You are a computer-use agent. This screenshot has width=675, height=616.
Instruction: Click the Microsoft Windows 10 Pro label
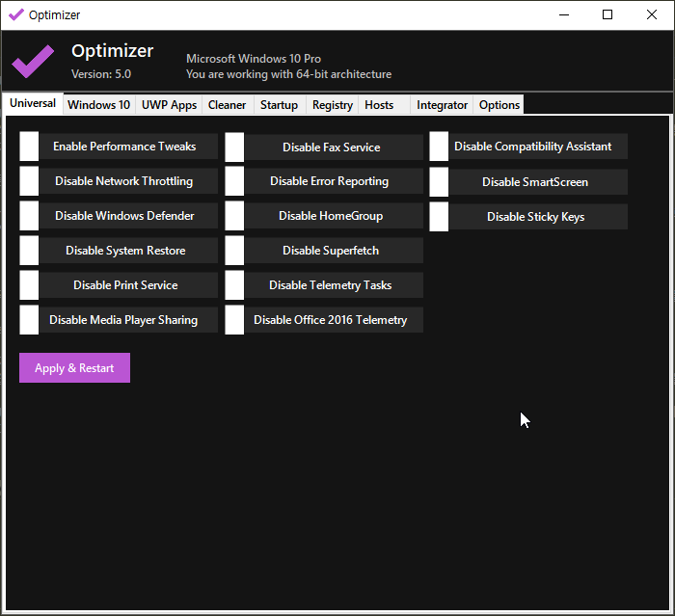point(254,59)
